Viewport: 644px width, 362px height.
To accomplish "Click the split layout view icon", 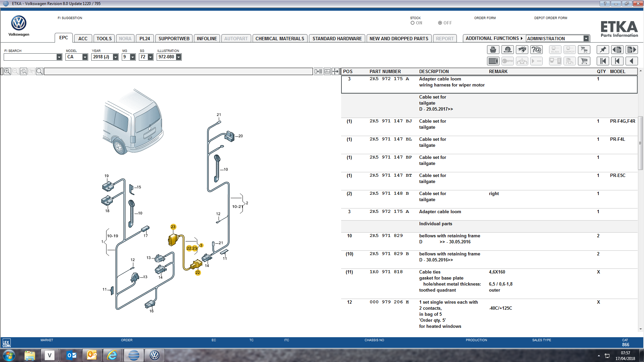I will (327, 71).
